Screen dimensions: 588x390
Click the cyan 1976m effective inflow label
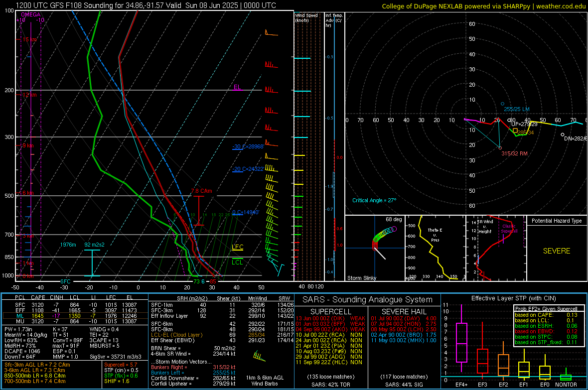tap(68, 245)
